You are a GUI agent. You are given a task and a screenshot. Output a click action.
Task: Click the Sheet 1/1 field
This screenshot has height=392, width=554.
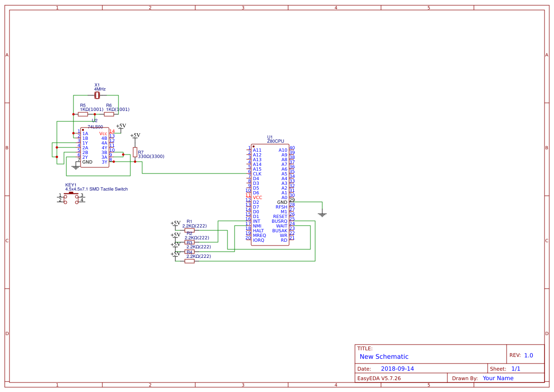click(517, 368)
